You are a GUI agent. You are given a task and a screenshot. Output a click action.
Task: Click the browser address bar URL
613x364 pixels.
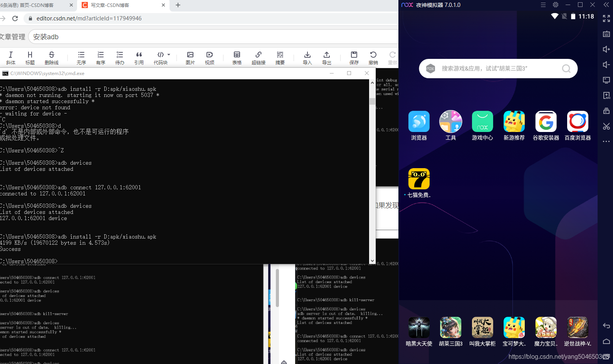pyautogui.click(x=89, y=18)
